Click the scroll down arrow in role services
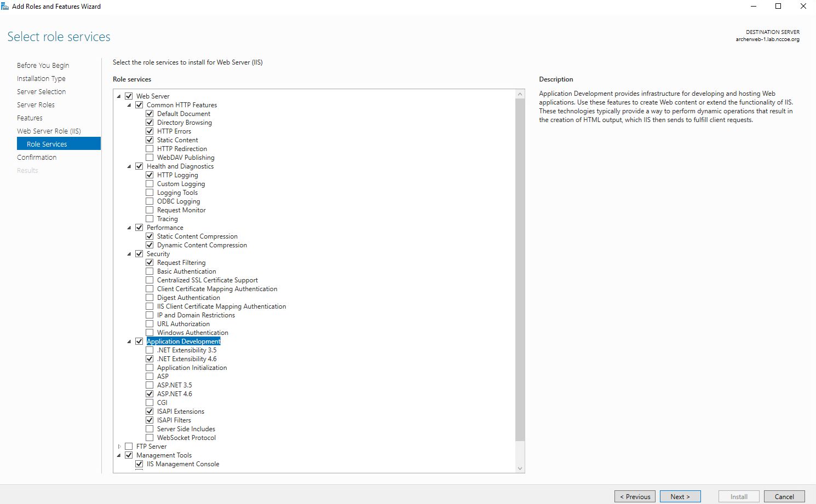The height and width of the screenshot is (504, 816). (520, 468)
